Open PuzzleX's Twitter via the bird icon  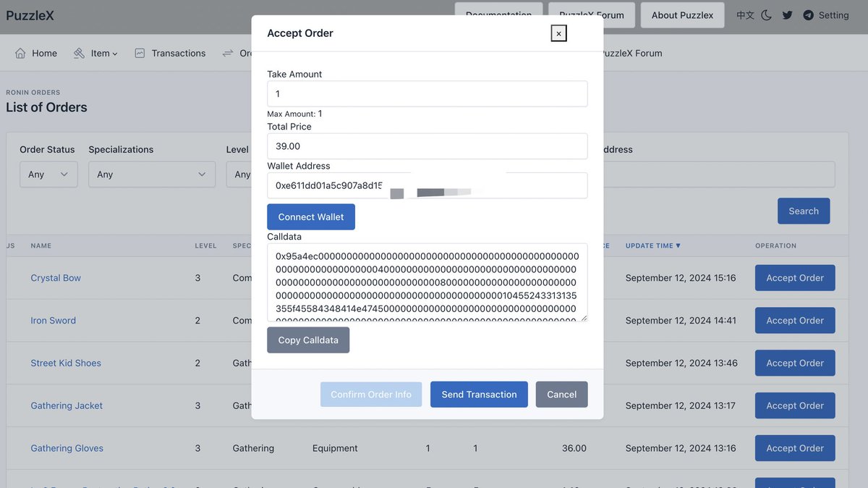click(787, 14)
